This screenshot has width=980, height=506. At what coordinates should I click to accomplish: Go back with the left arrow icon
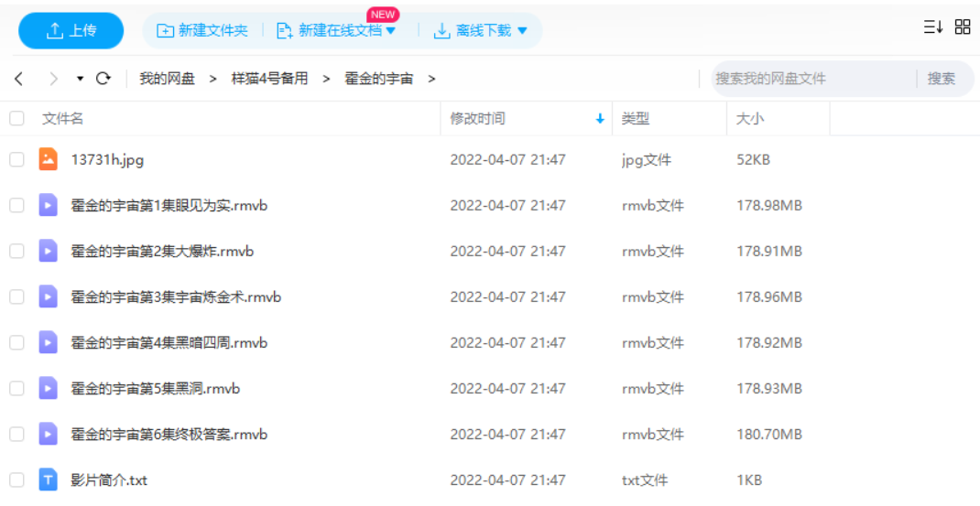click(19, 79)
